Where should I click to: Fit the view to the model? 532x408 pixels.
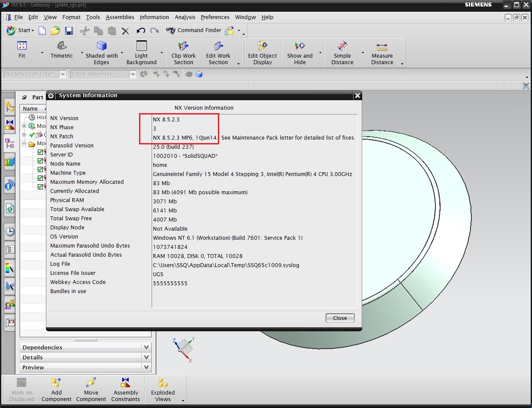[x=22, y=50]
